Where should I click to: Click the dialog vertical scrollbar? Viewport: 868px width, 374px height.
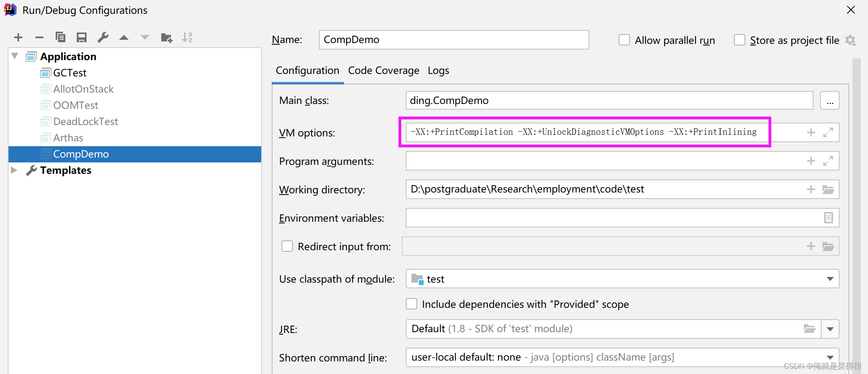tap(857, 215)
